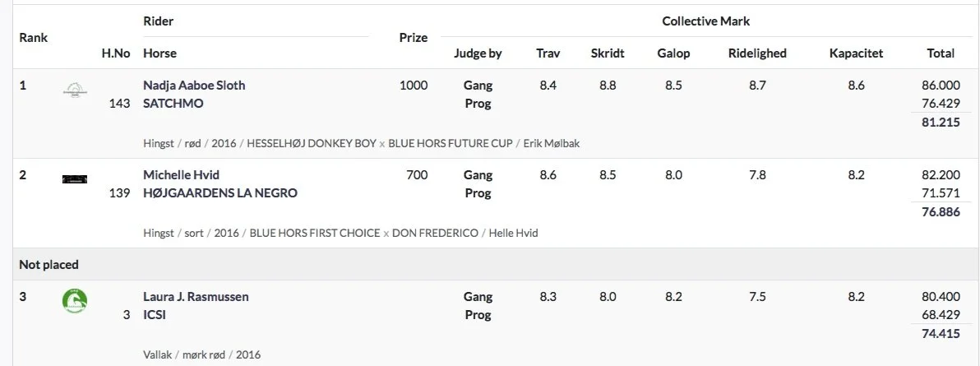Click the Total column header
Screen dimensions: 980x366
pos(941,53)
